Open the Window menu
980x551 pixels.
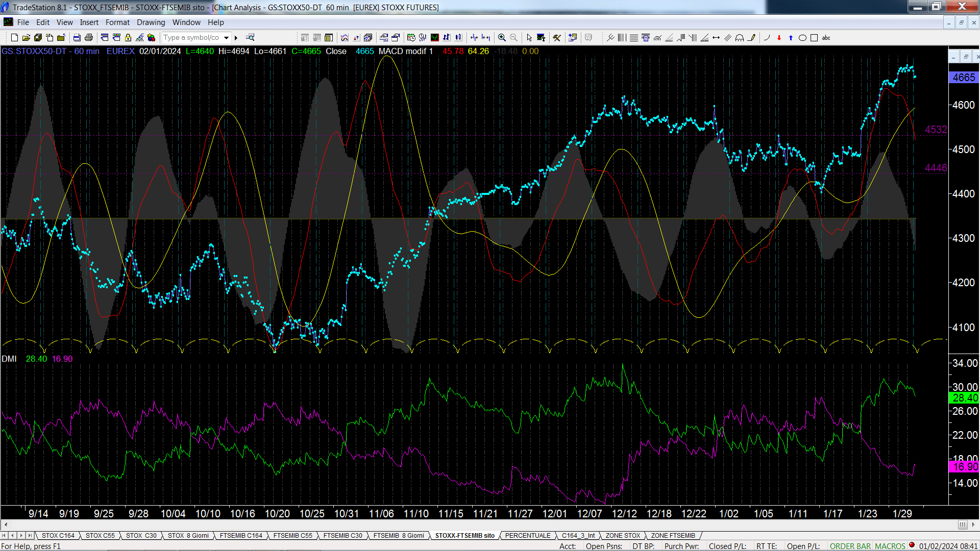[186, 22]
